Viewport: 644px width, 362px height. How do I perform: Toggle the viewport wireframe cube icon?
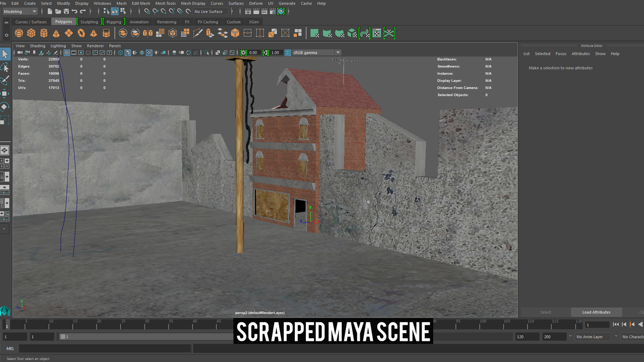tap(120, 52)
